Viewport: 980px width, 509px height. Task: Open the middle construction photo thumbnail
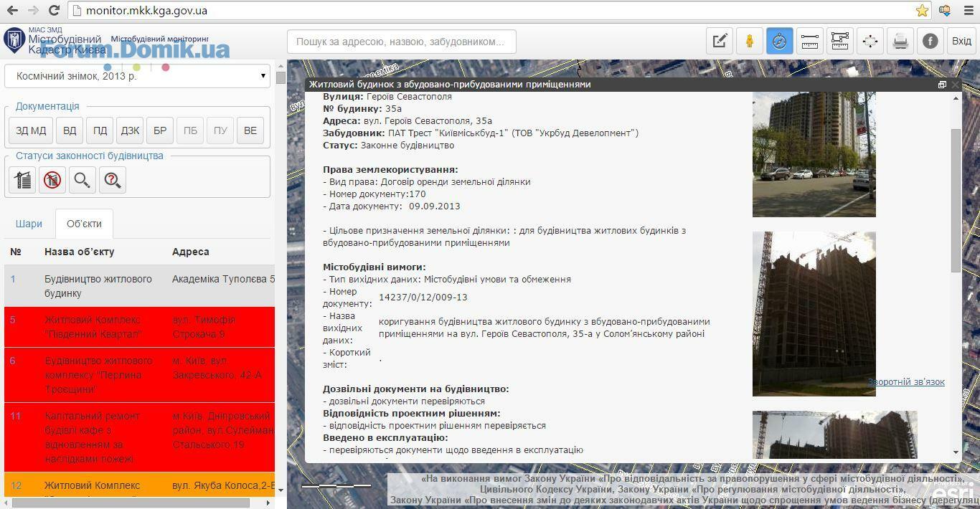(x=814, y=314)
